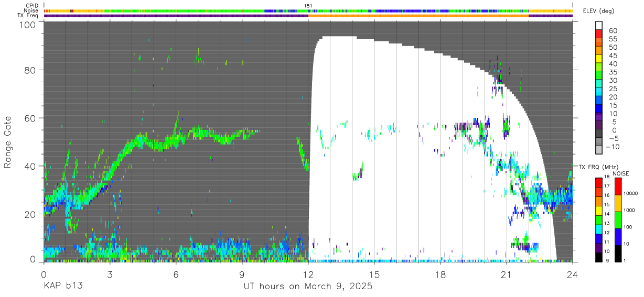Click the TX FRQ segment between 12 and 11
Screen dimensions: 644x297
pos(599,237)
